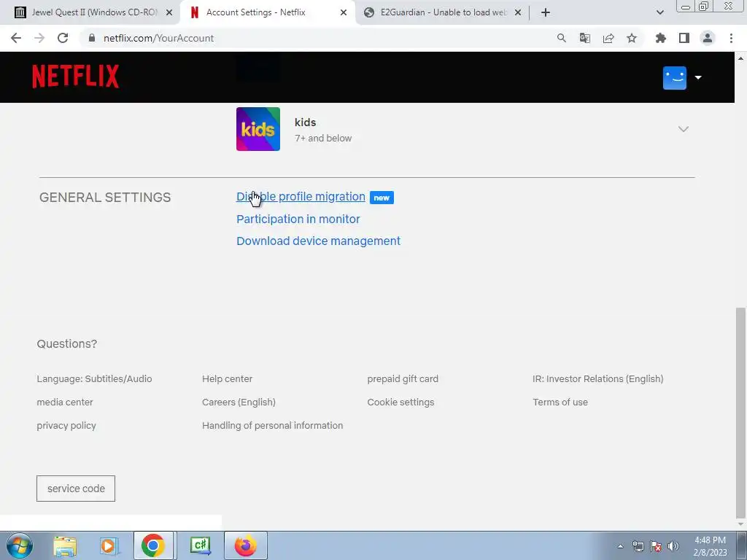Open the C# application on taskbar
The height and width of the screenshot is (560, 747).
[200, 545]
